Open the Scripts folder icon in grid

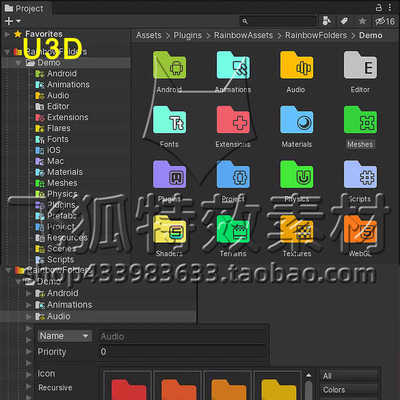[360, 174]
